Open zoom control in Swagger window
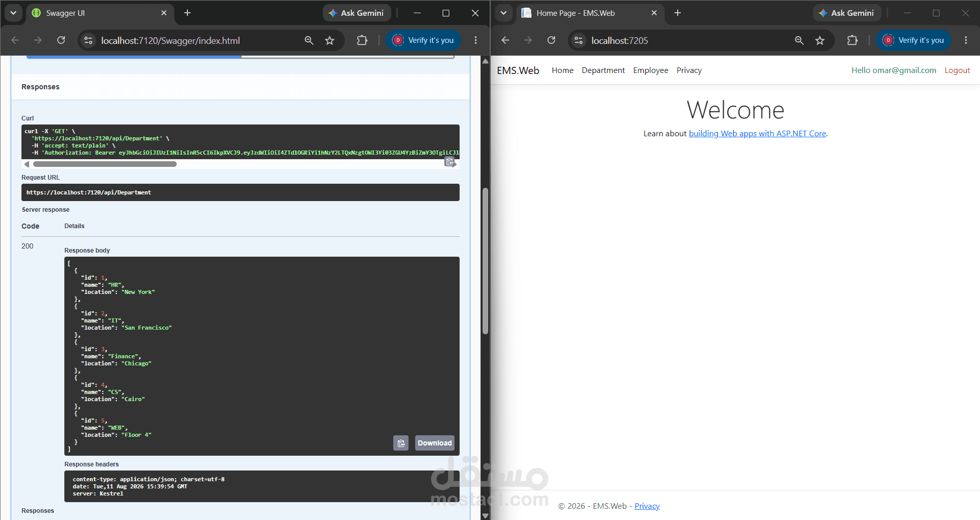This screenshot has height=520, width=980. (x=309, y=40)
